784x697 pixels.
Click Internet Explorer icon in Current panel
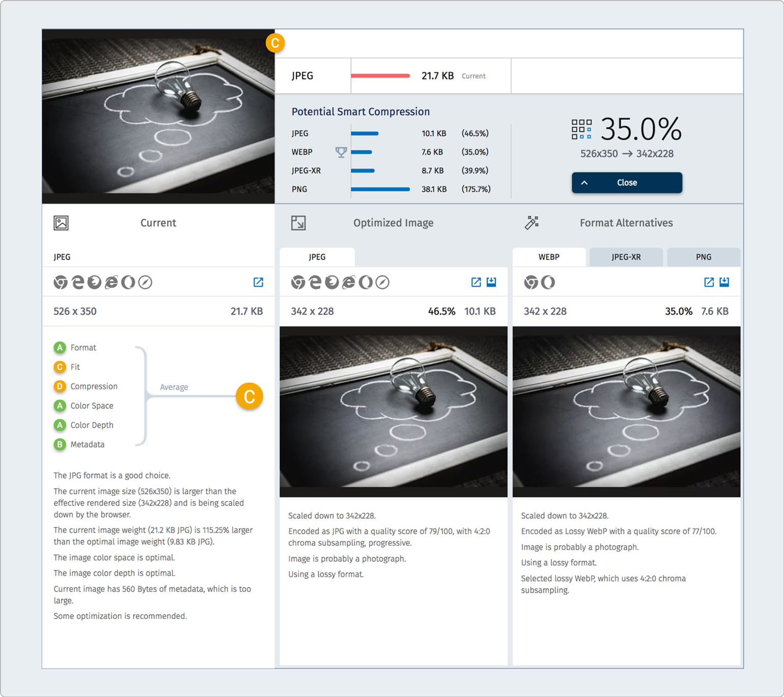click(x=111, y=282)
